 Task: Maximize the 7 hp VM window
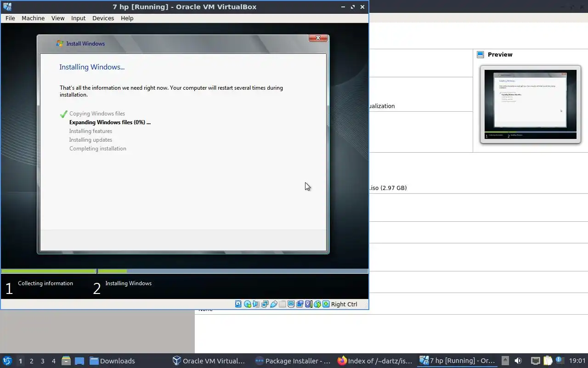pos(353,7)
